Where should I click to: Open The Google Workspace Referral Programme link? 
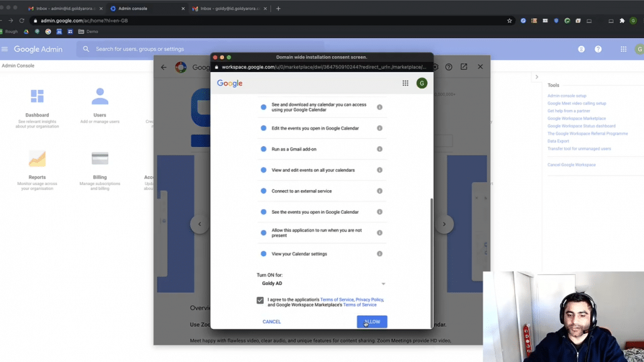tap(588, 134)
